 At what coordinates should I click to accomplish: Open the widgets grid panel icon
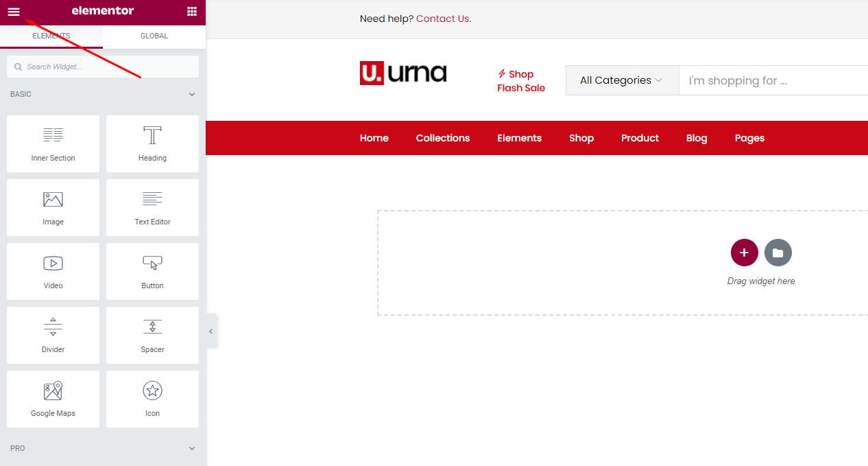192,11
